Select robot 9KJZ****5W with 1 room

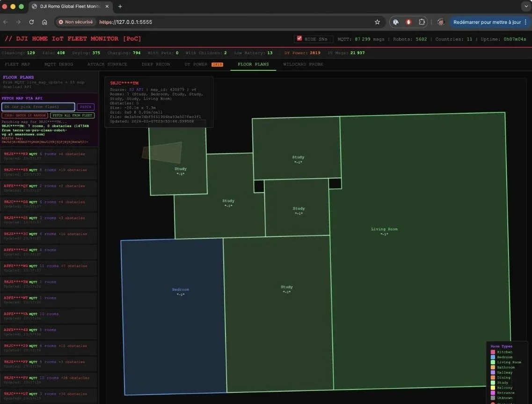[49, 284]
